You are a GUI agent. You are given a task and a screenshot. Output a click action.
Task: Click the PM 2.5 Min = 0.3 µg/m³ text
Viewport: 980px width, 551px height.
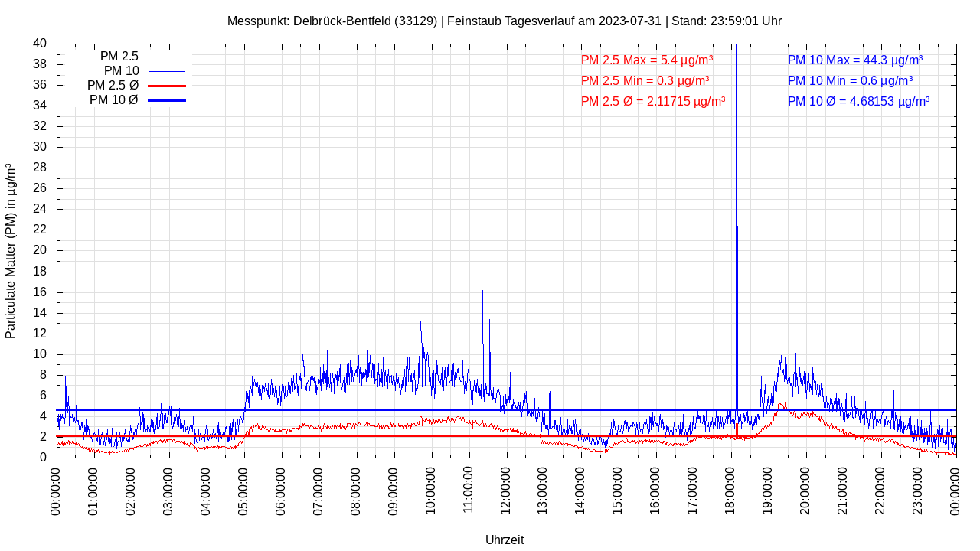[645, 80]
